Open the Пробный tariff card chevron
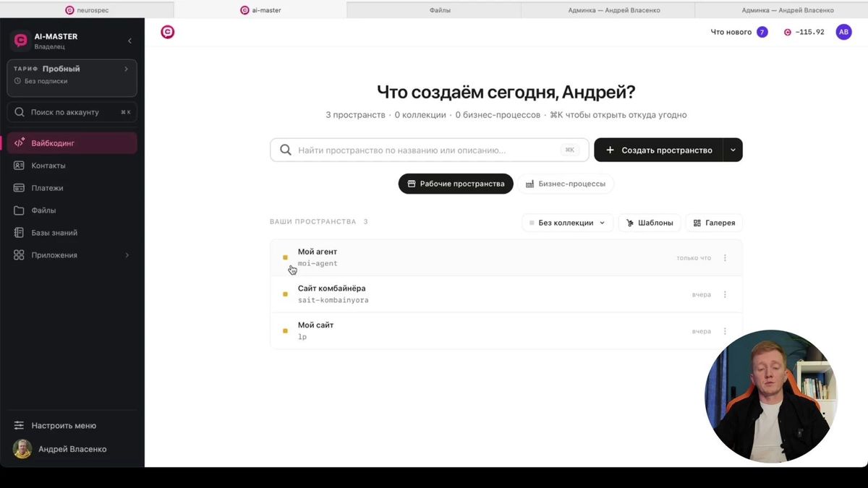The image size is (868, 488). 126,69
